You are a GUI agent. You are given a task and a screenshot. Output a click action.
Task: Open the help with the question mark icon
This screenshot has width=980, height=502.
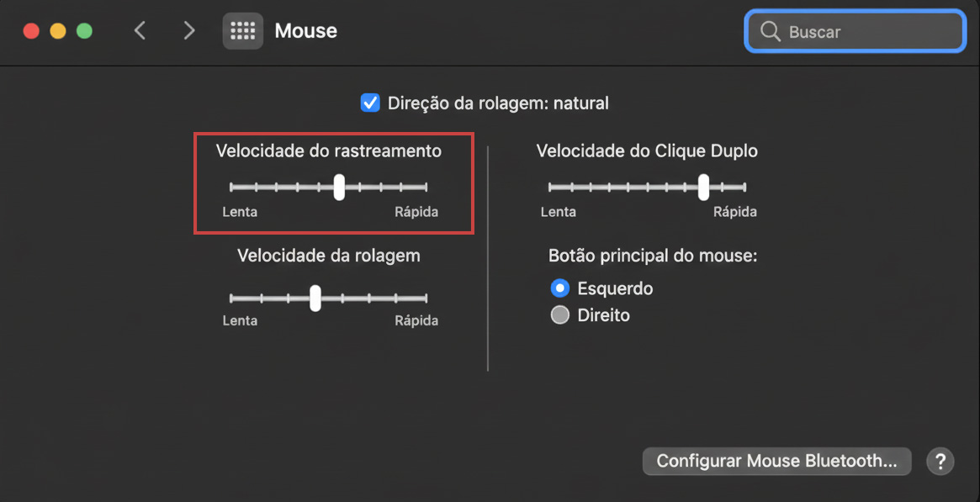click(940, 461)
